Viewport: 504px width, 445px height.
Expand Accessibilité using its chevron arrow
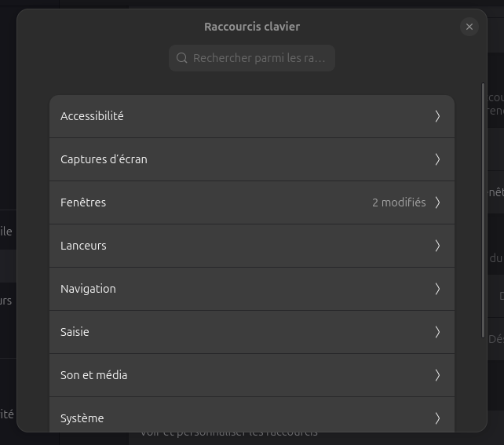coord(437,116)
